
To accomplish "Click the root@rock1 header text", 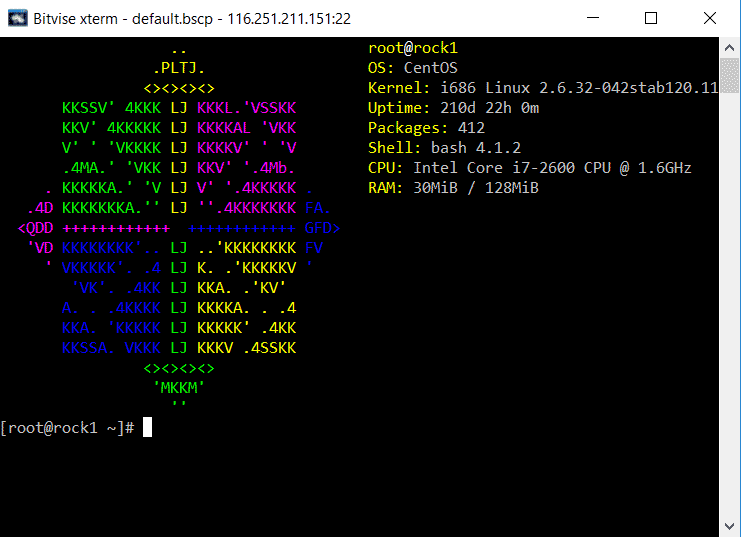I will click(413, 48).
